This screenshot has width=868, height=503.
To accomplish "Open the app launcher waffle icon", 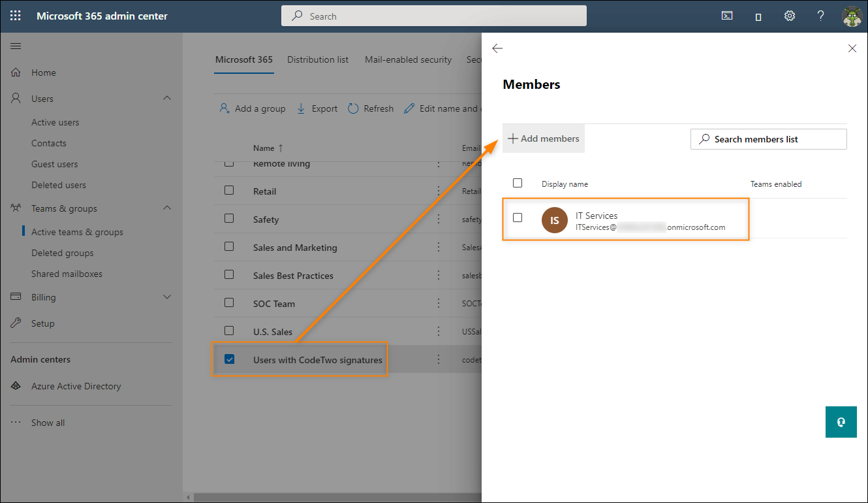I will pyautogui.click(x=16, y=16).
